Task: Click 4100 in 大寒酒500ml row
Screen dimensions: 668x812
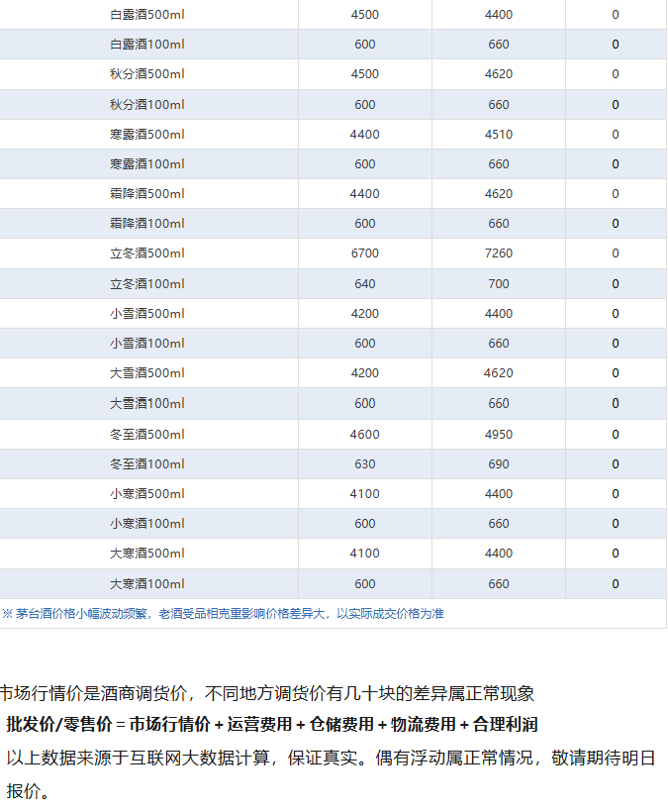Action: 365,554
